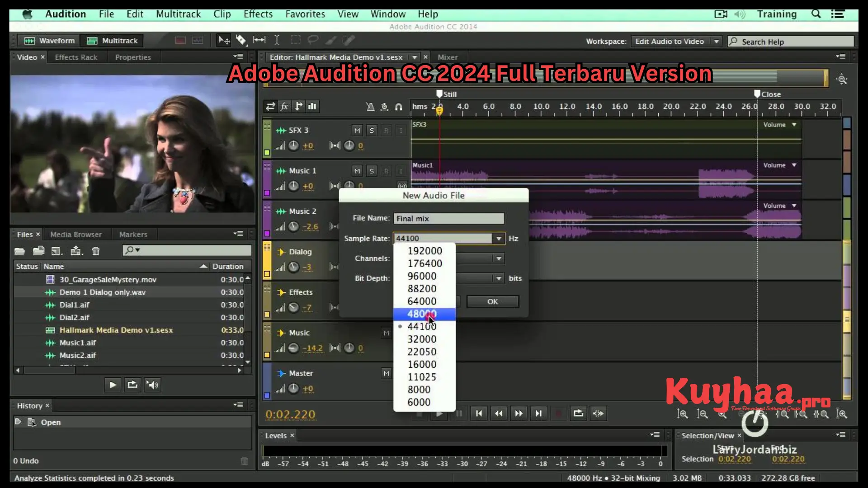Switch to Multitrack view
The width and height of the screenshot is (868, 488).
tap(112, 41)
